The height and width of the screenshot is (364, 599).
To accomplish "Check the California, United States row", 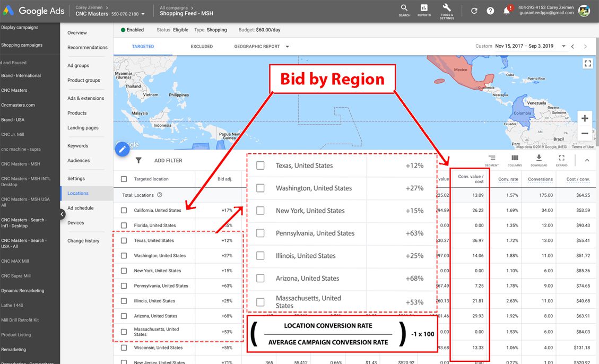I will (x=124, y=210).
